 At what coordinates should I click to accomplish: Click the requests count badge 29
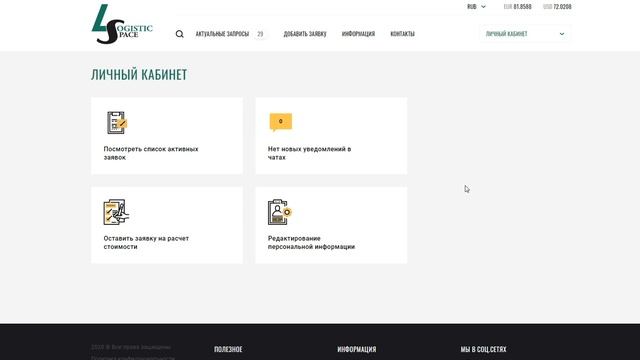point(260,34)
